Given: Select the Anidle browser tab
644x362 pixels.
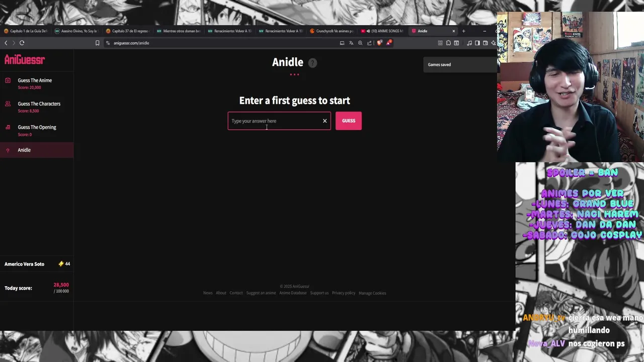Looking at the screenshot, I should [x=434, y=31].
